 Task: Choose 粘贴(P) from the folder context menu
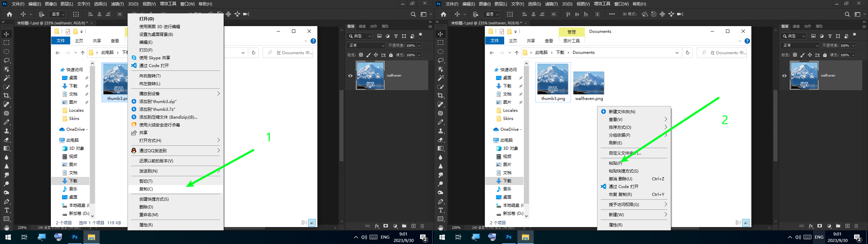pos(615,163)
